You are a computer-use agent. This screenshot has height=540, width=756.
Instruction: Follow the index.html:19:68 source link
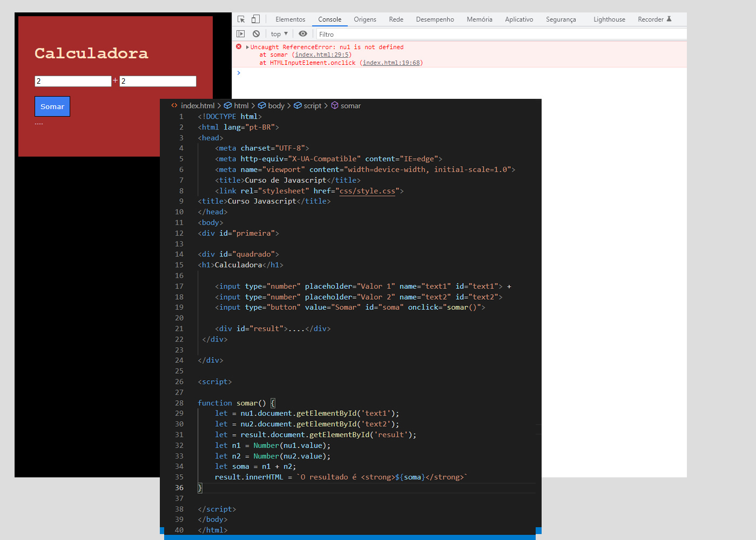391,63
